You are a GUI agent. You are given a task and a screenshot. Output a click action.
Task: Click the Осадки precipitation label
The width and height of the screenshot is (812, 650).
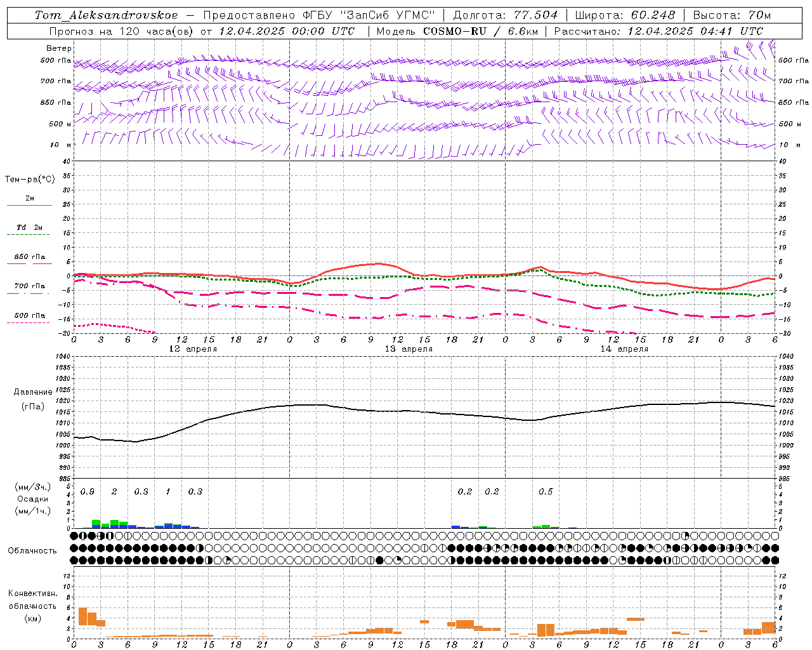click(33, 500)
